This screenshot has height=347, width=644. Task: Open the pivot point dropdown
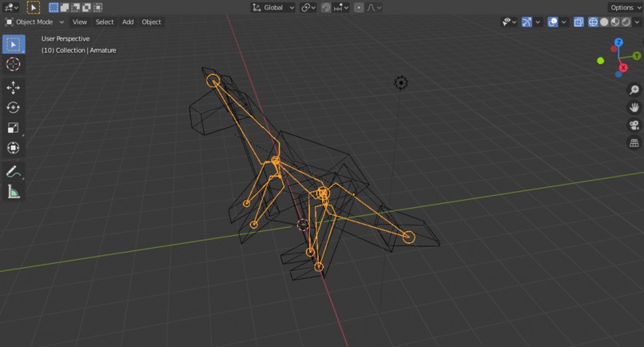308,7
